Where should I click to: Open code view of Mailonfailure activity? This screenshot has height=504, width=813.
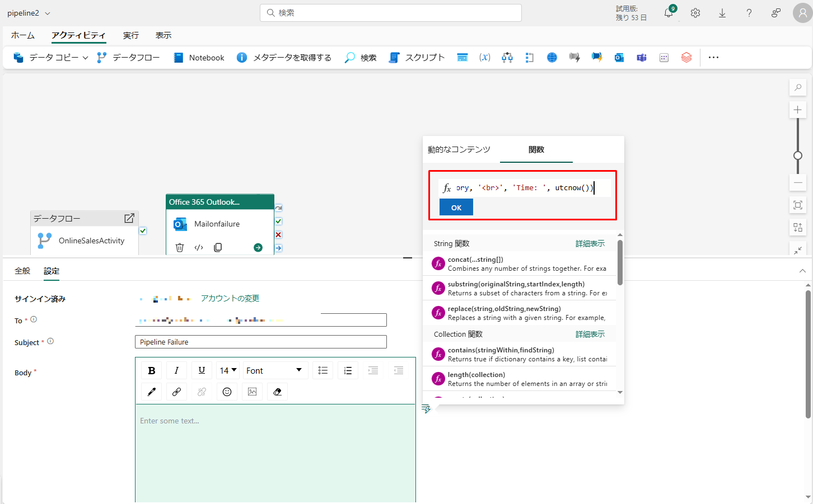coord(199,247)
